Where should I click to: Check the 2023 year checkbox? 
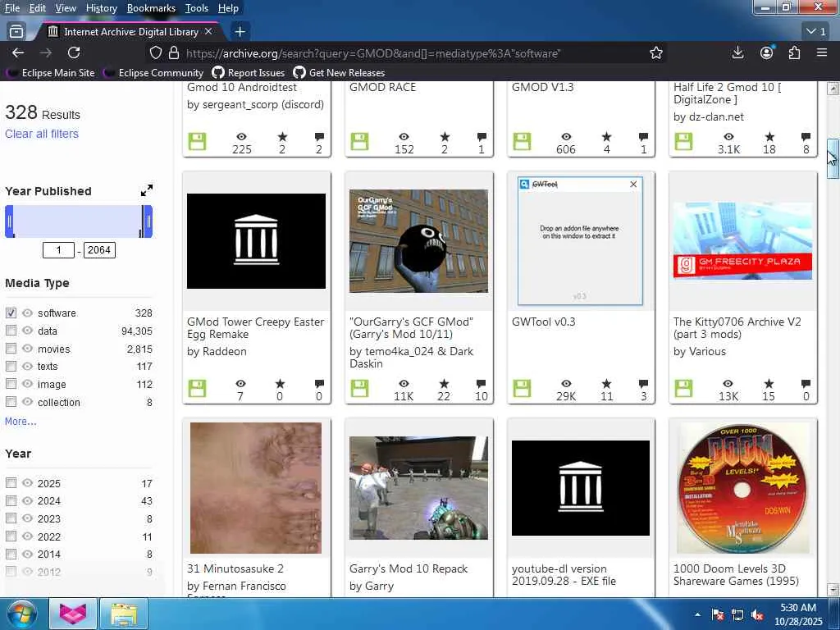11,518
